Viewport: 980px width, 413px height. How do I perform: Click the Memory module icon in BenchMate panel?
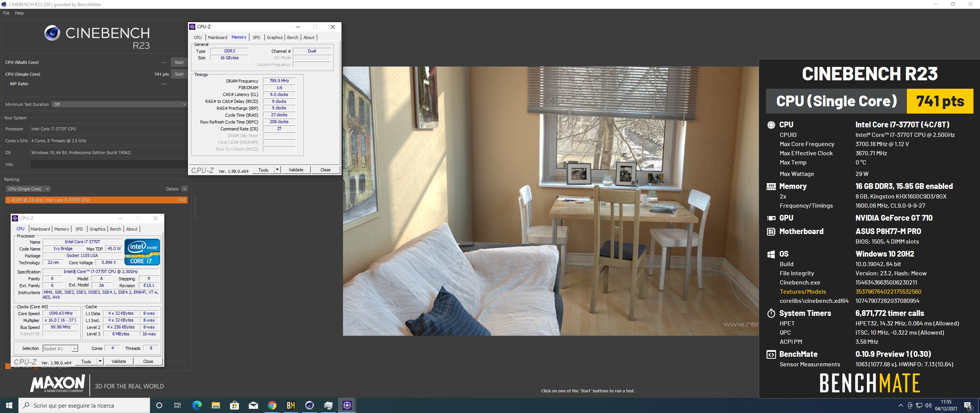click(x=771, y=186)
